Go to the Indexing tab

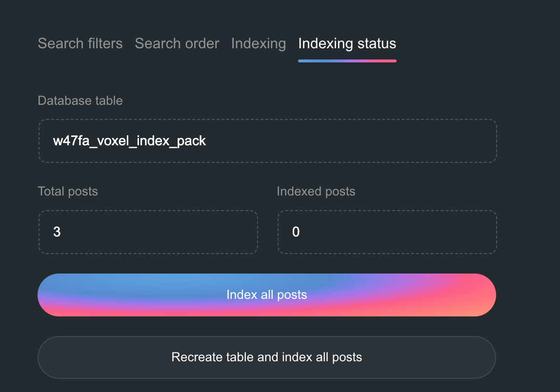(258, 43)
